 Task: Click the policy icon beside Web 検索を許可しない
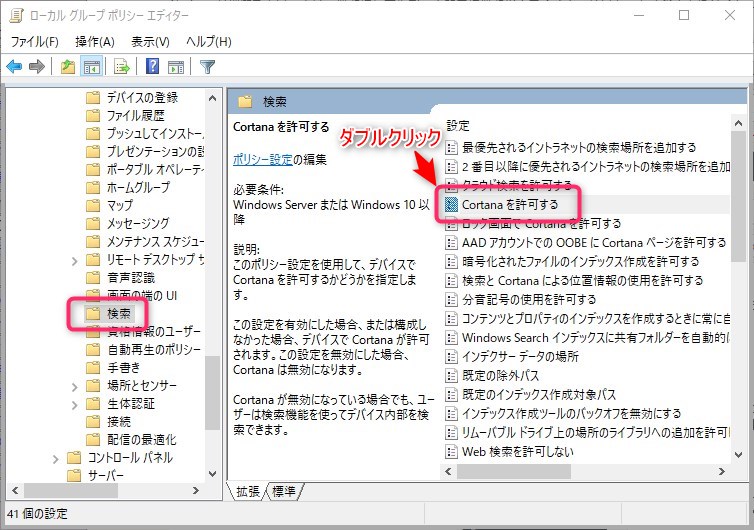point(451,451)
